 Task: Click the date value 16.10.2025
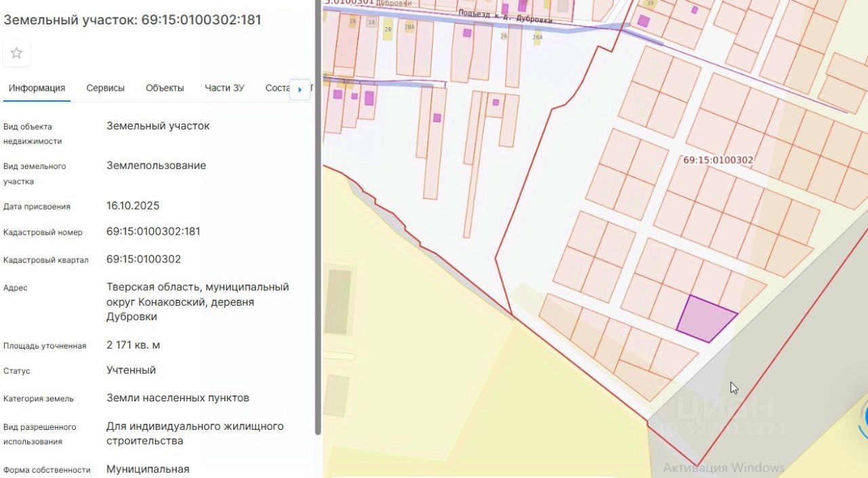[x=133, y=205]
